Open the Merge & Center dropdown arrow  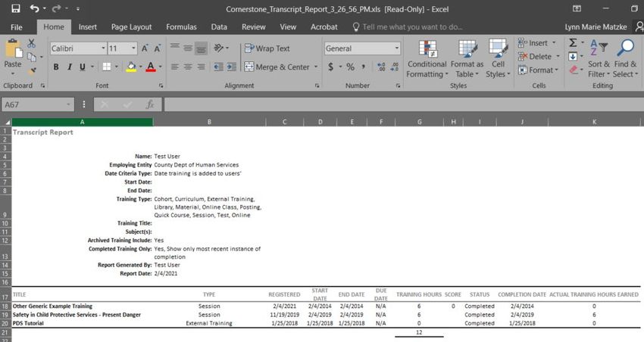coord(316,67)
